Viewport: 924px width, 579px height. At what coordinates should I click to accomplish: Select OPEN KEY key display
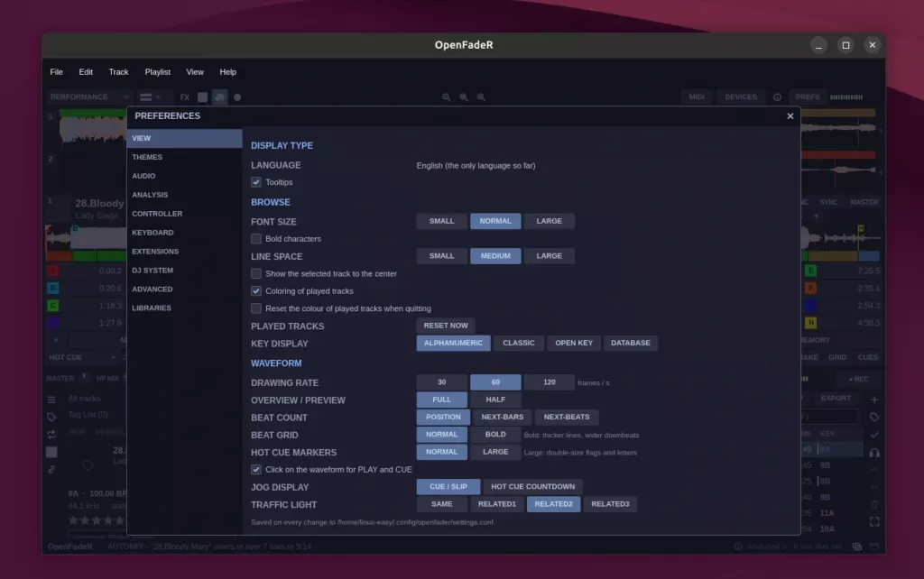[573, 343]
